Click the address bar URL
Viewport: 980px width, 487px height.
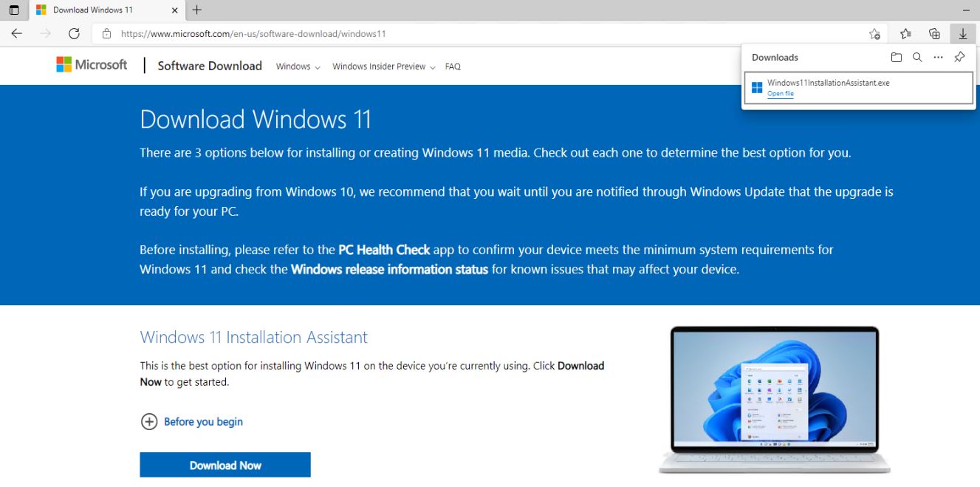pos(253,33)
